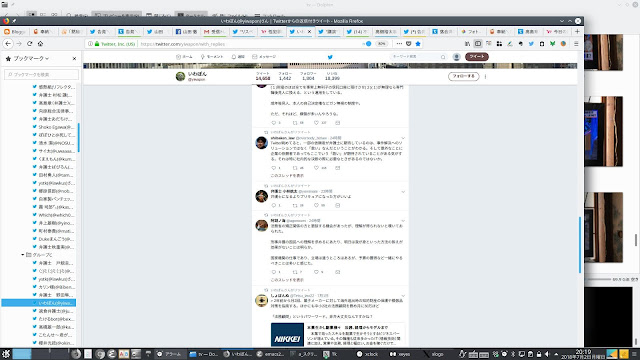The height and width of the screenshot is (360, 640).
Task: Open dropdown arrow on the shitsakon_law tweet
Action: 403,138
